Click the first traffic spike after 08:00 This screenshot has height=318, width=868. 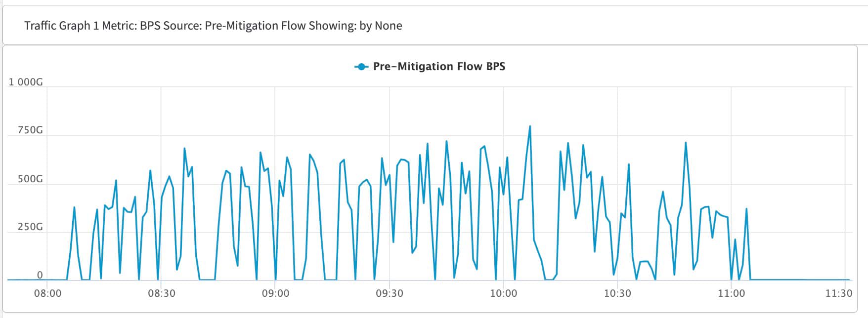point(74,207)
